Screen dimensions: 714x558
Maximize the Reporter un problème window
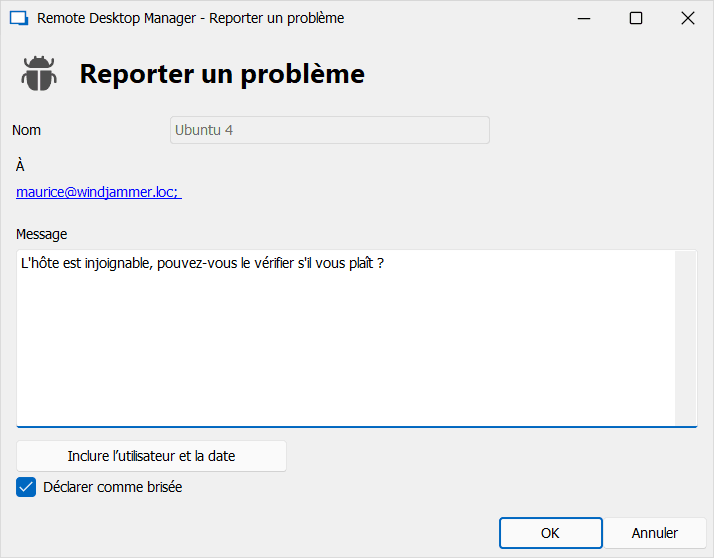(x=635, y=18)
